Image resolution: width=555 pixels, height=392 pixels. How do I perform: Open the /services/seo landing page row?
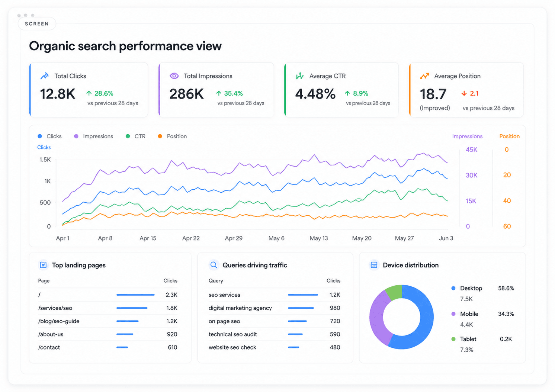pos(108,308)
